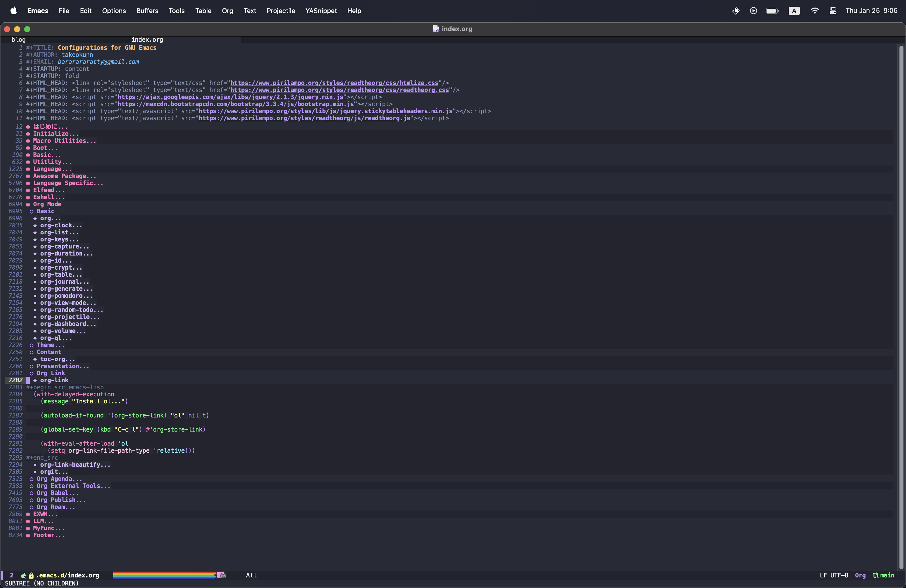Open the Edit menu

[x=86, y=11]
